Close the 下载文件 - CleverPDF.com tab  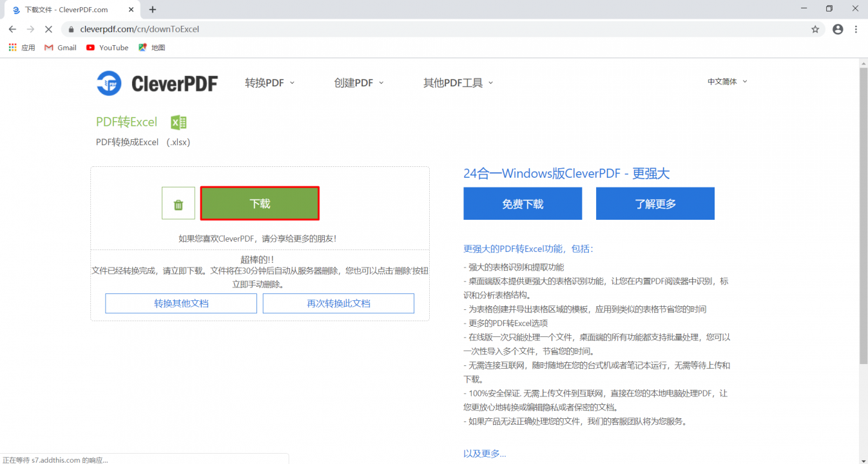tap(131, 10)
